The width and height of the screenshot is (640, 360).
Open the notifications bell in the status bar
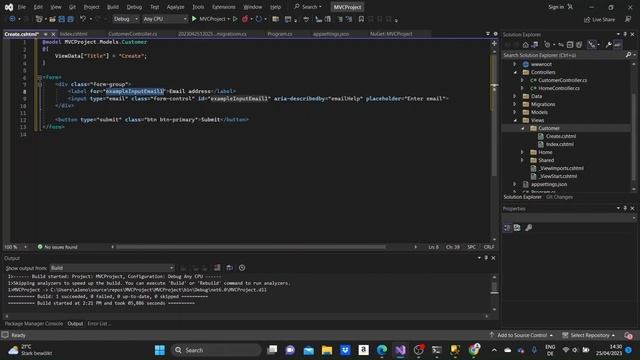point(628,335)
